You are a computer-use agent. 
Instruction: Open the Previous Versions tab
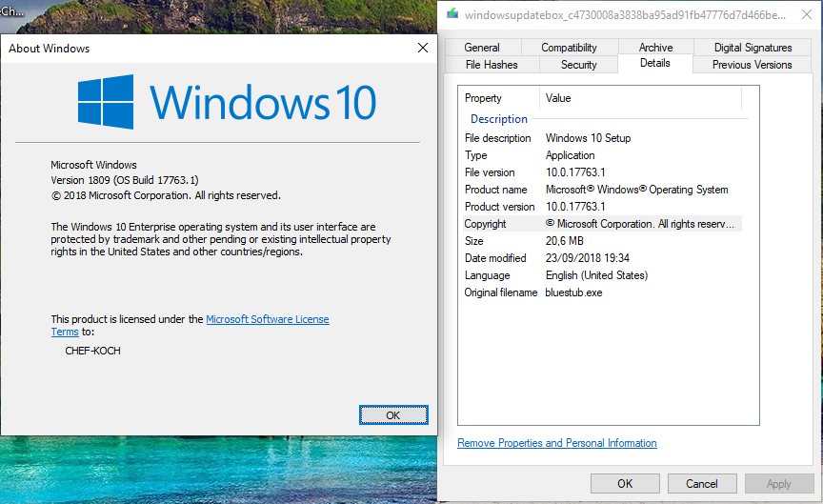tap(752, 65)
